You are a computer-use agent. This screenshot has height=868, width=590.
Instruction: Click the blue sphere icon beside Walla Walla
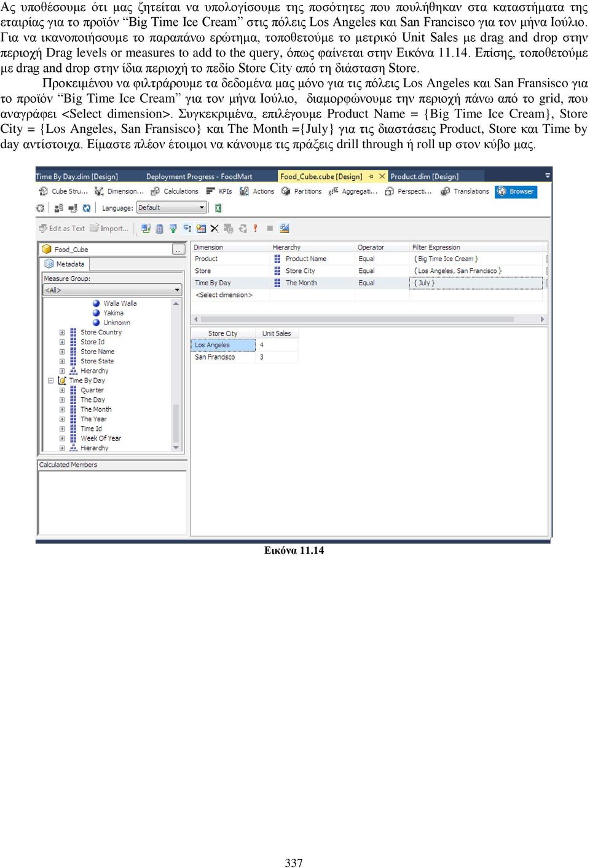point(96,303)
